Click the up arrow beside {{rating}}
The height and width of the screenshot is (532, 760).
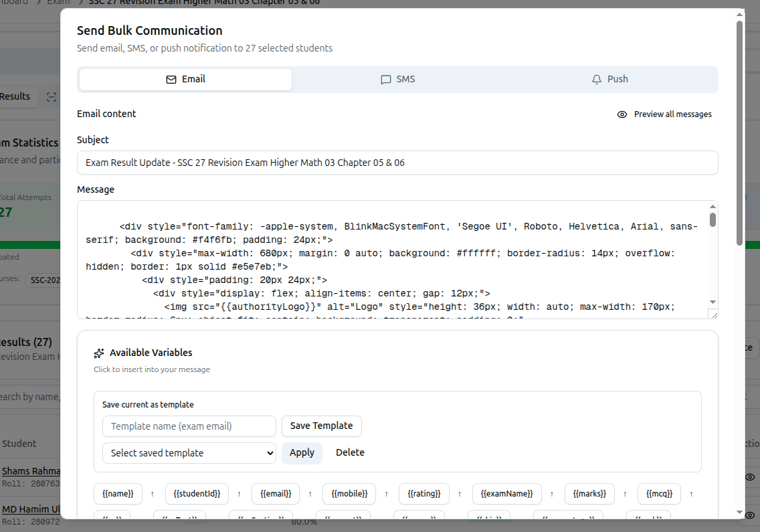(460, 494)
